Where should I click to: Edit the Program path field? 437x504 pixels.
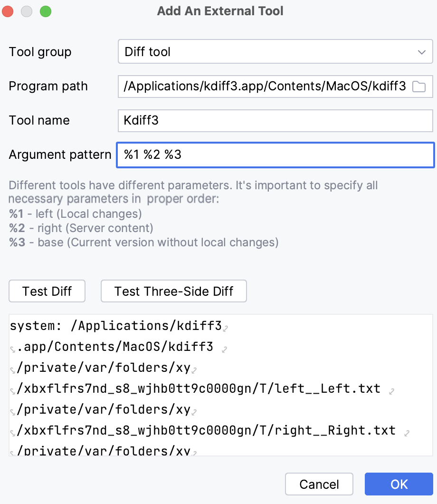[x=261, y=86]
